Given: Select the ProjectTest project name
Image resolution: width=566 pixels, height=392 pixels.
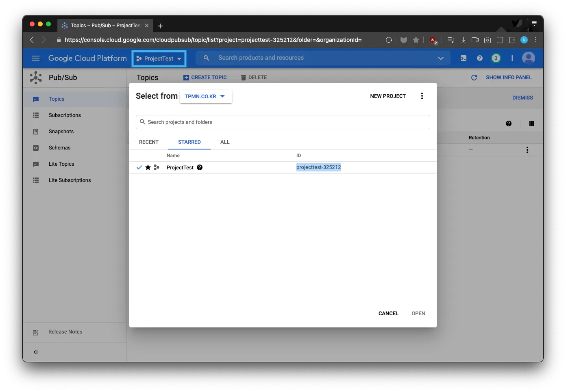Looking at the screenshot, I should point(180,168).
